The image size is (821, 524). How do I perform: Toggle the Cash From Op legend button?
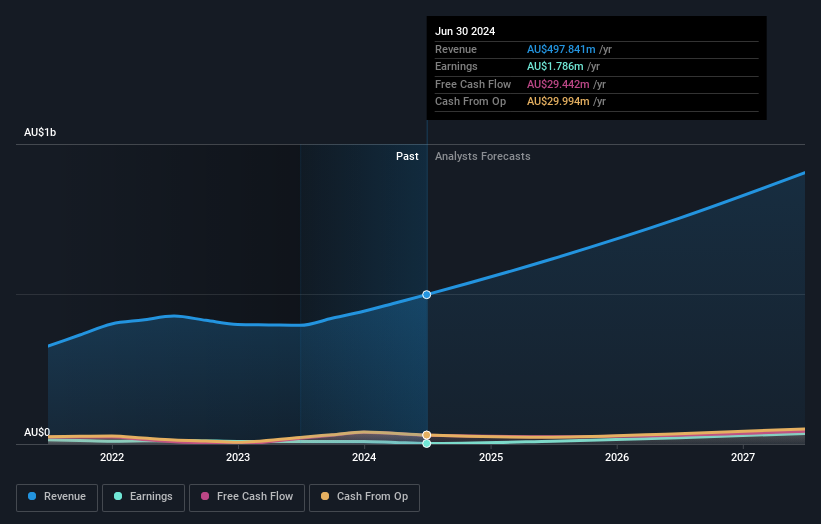[364, 497]
